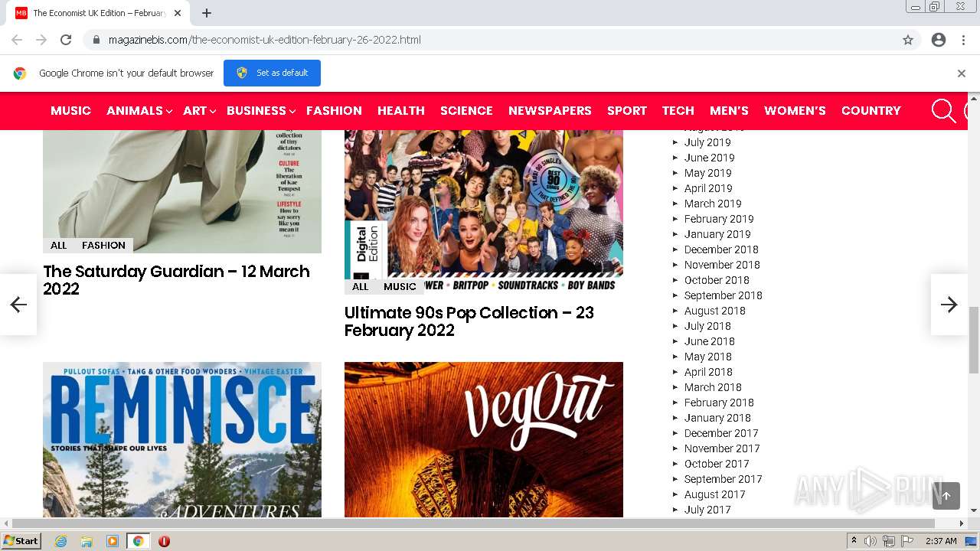Click the vertical page scrollbar thumb
Viewport: 980px width, 551px height.
[974, 340]
